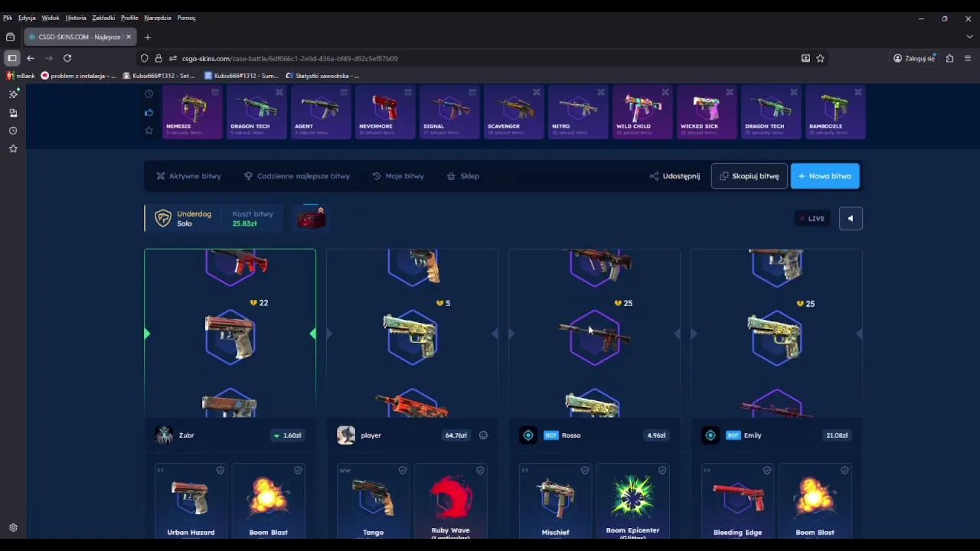Image resolution: width=980 pixels, height=551 pixels.
Task: Close the CSGO-SKINS.COM tab
Action: click(x=129, y=37)
